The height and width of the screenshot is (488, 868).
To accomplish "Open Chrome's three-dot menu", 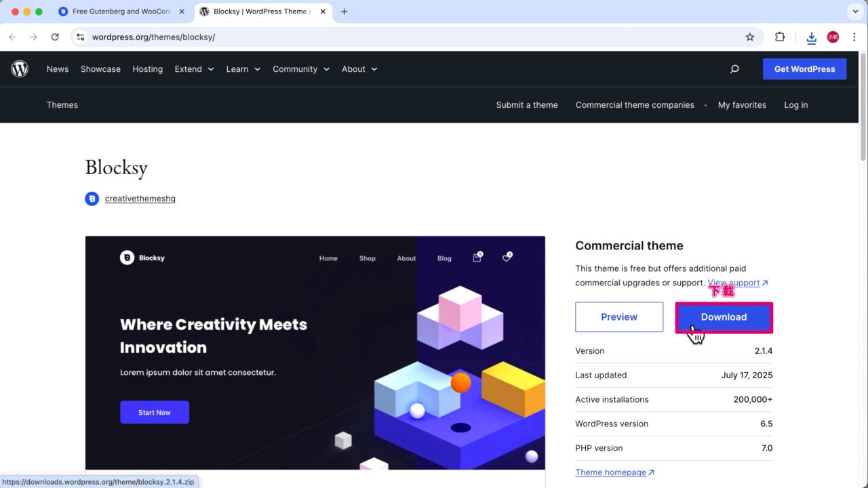I will tap(854, 37).
